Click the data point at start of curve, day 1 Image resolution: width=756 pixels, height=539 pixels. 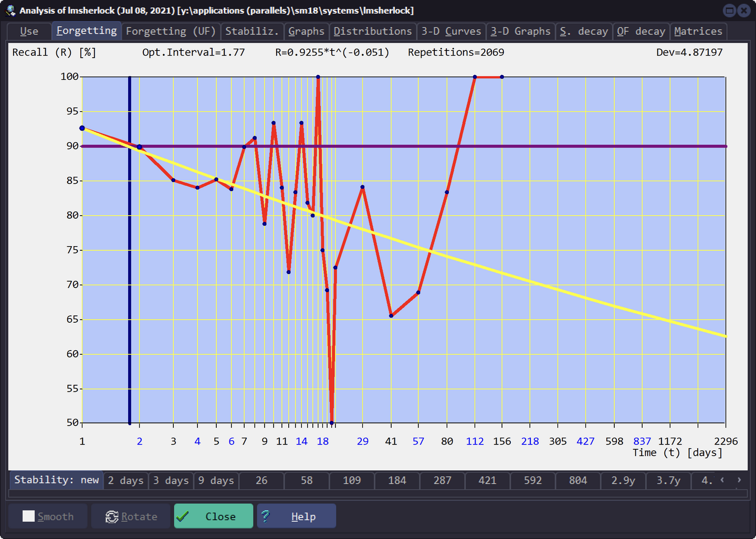[82, 128]
